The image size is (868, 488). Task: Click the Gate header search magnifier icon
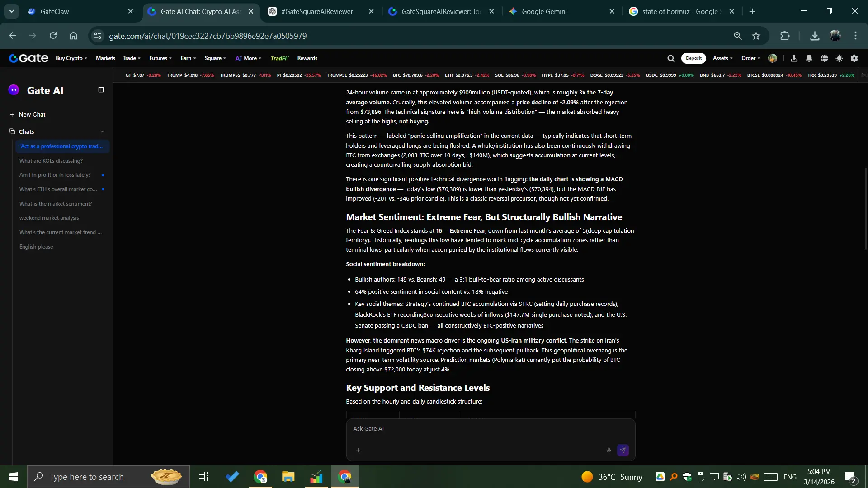670,58
